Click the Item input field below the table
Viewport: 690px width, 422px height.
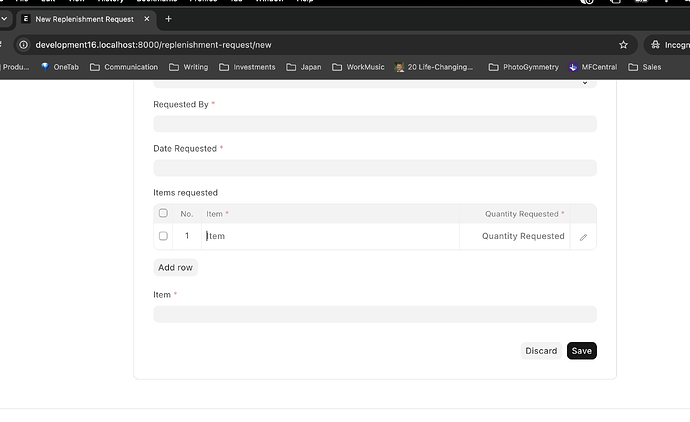(x=375, y=314)
